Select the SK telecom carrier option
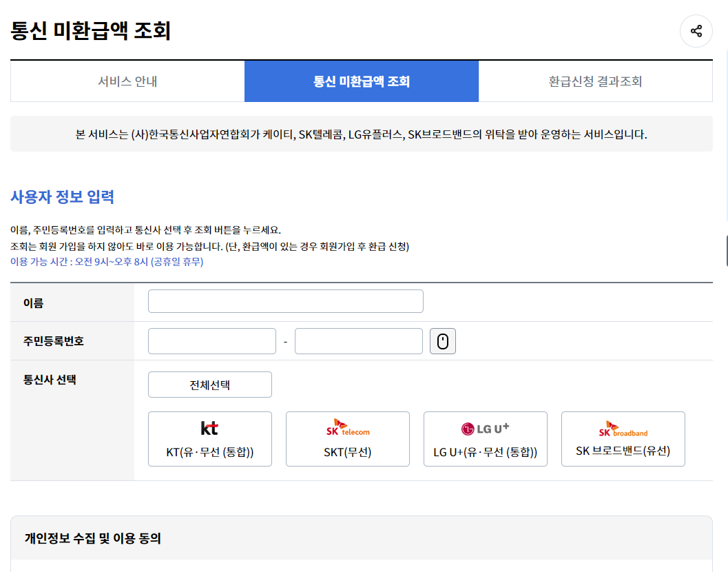Image resolution: width=728 pixels, height=572 pixels. point(348,438)
